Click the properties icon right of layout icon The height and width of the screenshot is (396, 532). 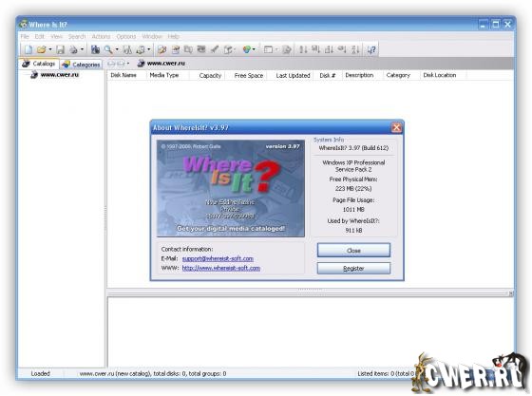287,49
